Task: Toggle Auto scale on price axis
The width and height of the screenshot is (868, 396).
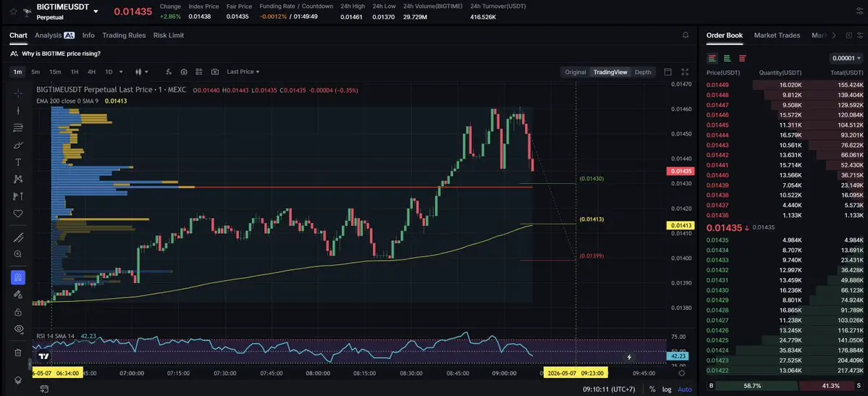Action: pos(685,389)
